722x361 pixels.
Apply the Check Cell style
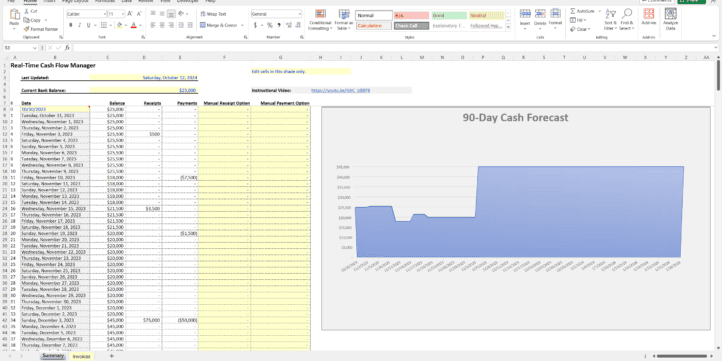pos(411,26)
